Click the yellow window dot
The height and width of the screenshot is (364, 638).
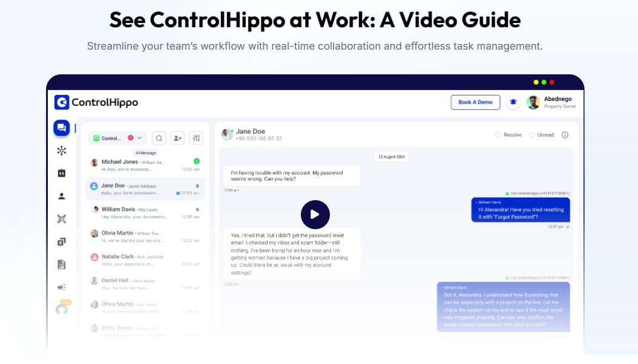click(536, 82)
